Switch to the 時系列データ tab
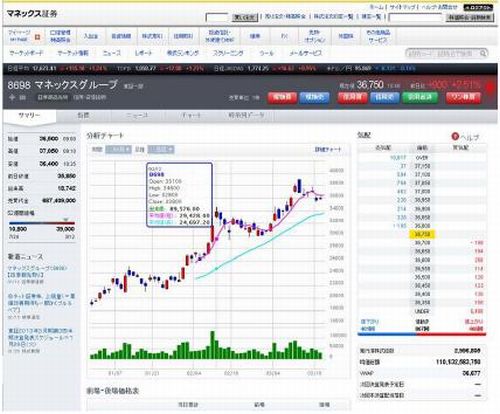 246,115
